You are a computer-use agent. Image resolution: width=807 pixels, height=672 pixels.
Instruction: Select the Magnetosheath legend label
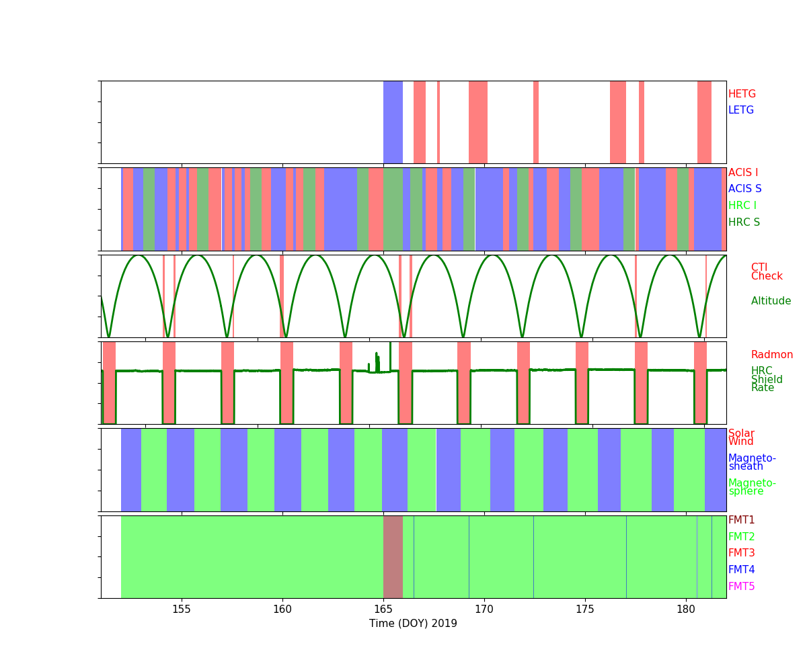pos(752,462)
